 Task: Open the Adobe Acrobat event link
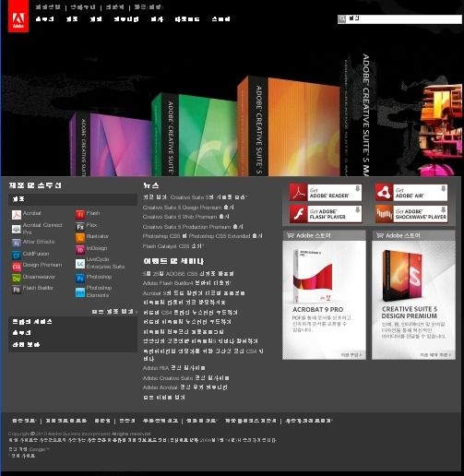pyautogui.click(x=185, y=387)
